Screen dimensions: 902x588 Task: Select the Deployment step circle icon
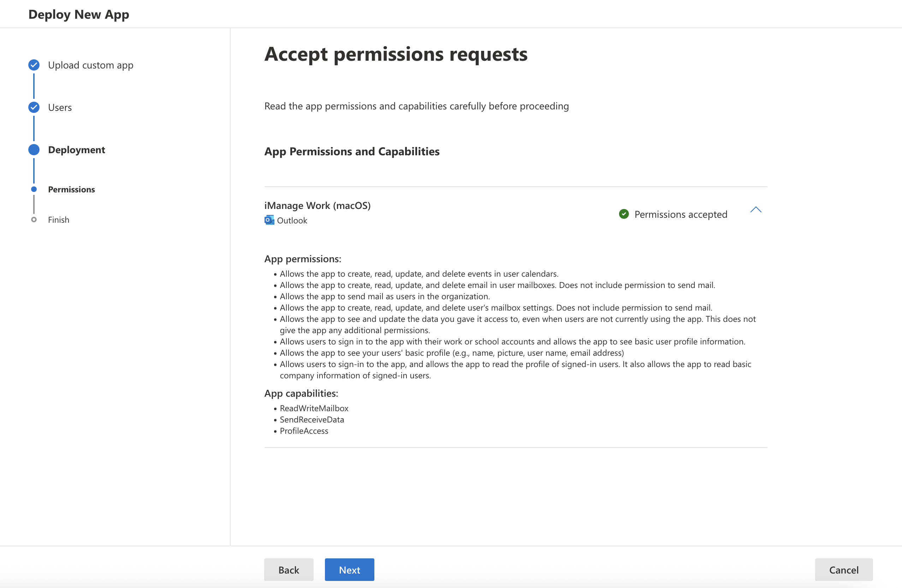click(x=34, y=149)
